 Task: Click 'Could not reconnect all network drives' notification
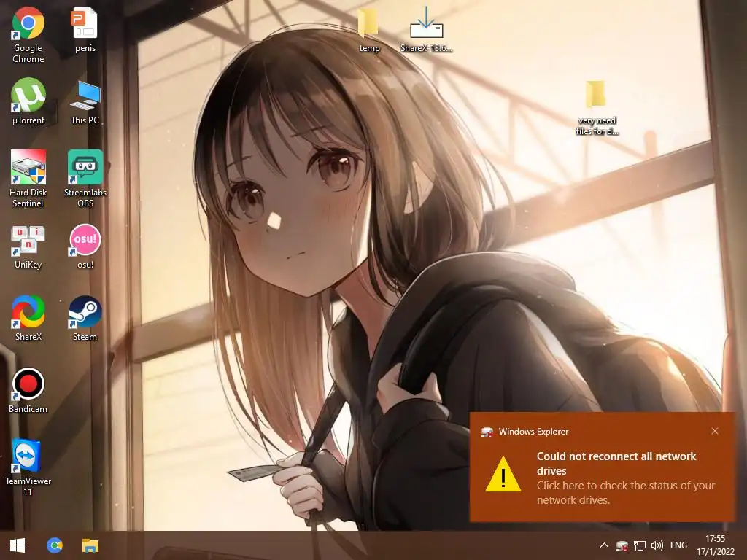616,463
